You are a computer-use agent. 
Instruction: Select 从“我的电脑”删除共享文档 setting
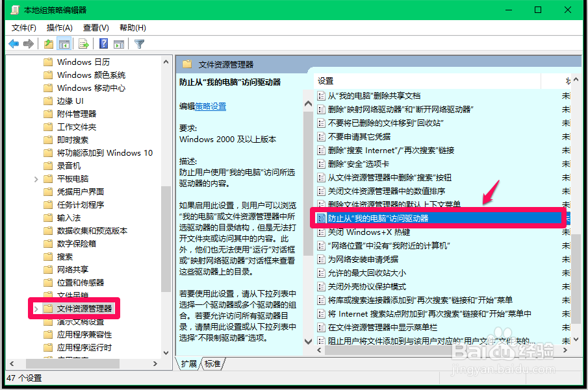tap(374, 96)
